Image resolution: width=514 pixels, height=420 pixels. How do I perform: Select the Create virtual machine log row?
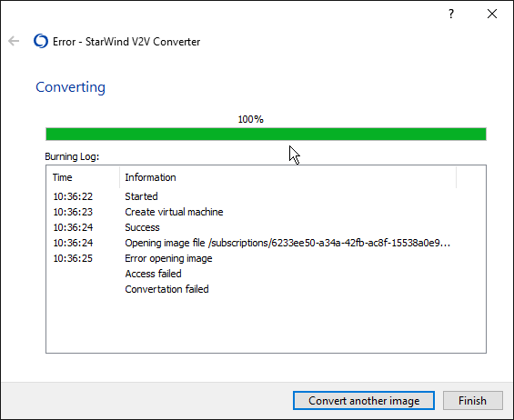[266, 212]
